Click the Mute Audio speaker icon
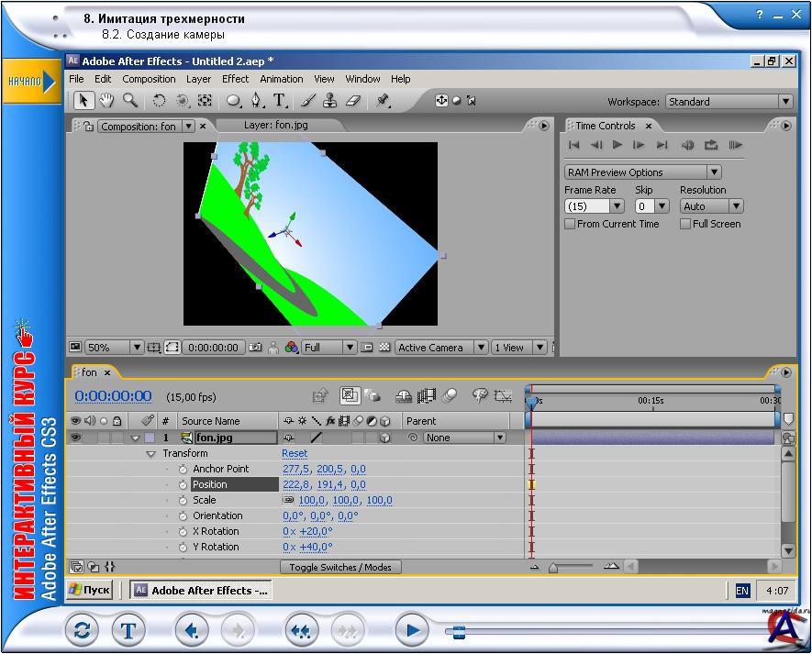The width and height of the screenshot is (812, 654). point(688,145)
